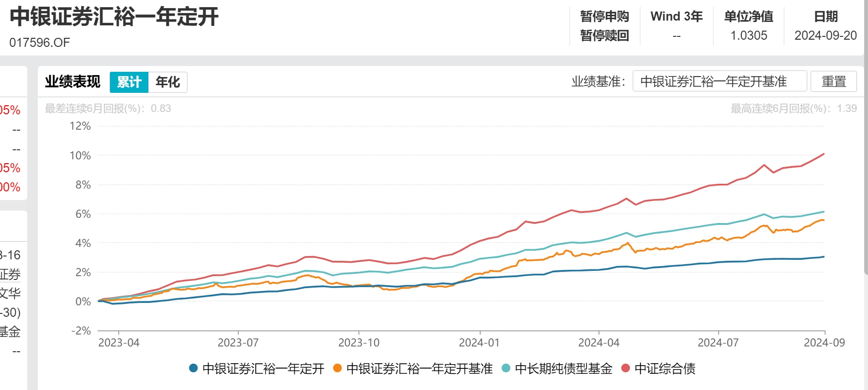Click the orange dot icon in the legend
The width and height of the screenshot is (868, 390).
(x=338, y=369)
